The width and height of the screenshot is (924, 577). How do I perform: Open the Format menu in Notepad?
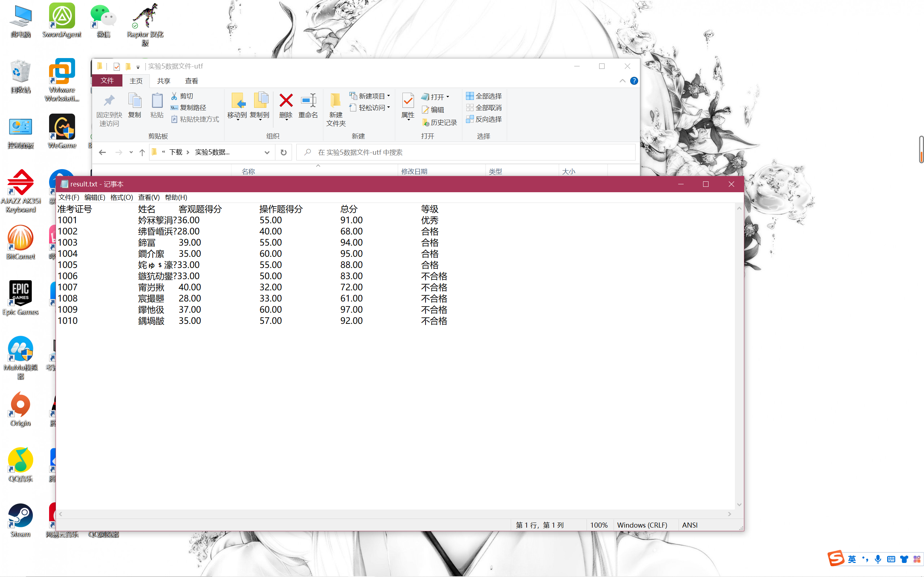tap(121, 197)
